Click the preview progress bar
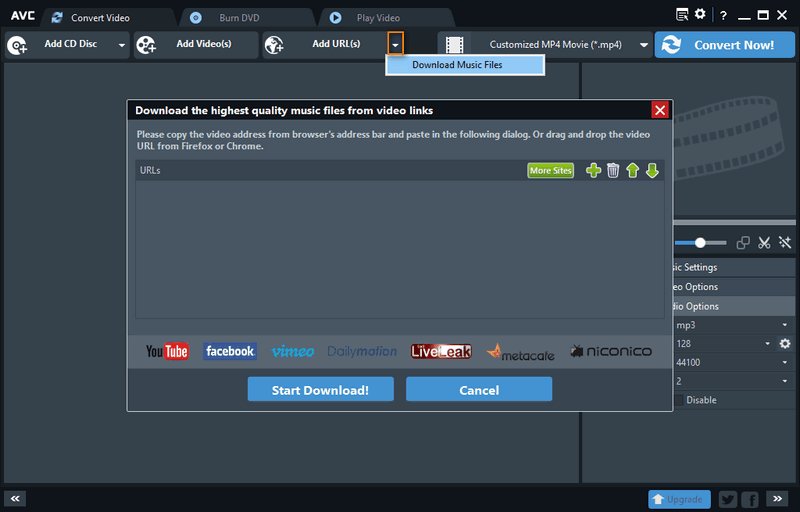 [x=734, y=222]
